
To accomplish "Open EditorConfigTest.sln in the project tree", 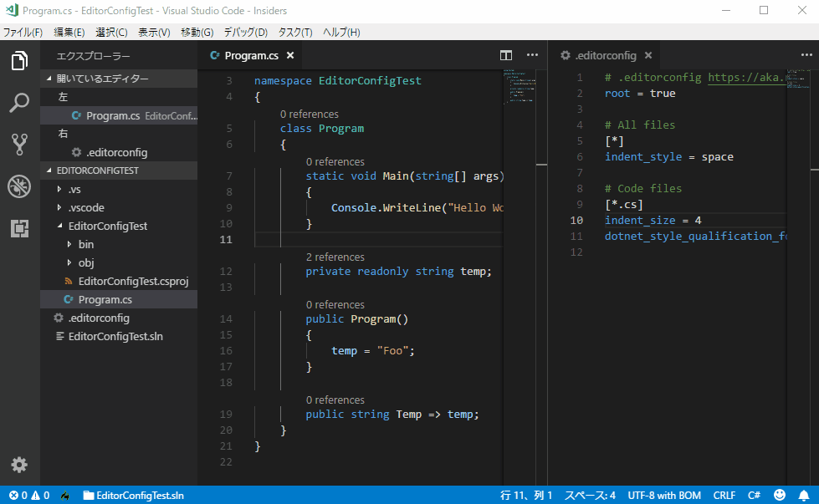I will [119, 337].
